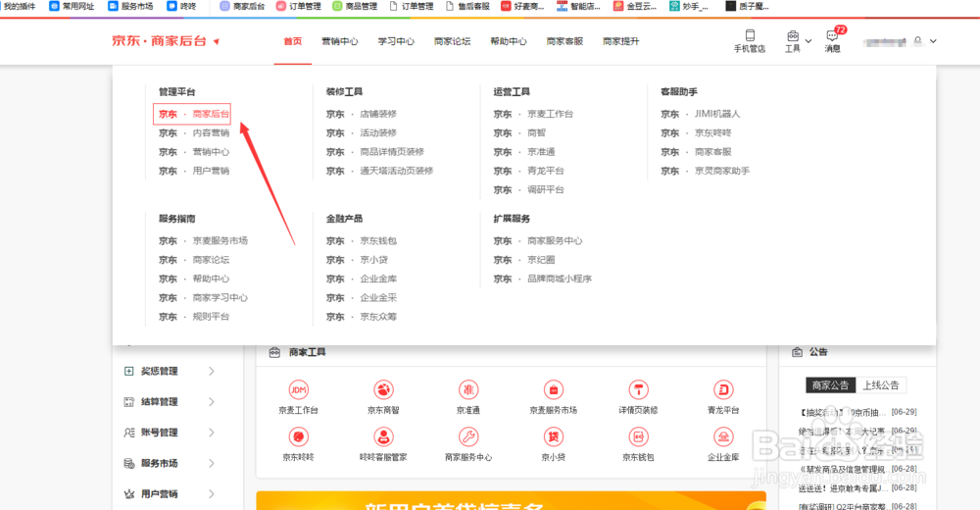The height and width of the screenshot is (510, 980).
Task: Click the 京东钱包 icon in 商家工具
Action: tap(638, 436)
